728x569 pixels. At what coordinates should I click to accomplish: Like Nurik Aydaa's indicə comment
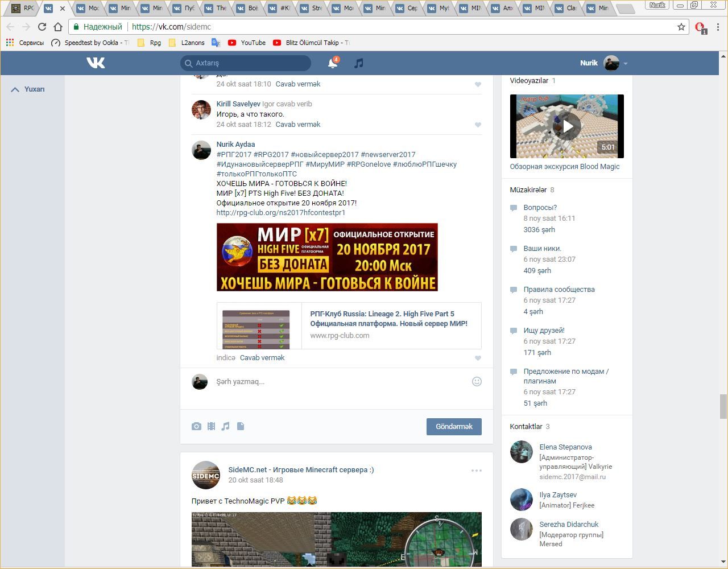pyautogui.click(x=478, y=358)
